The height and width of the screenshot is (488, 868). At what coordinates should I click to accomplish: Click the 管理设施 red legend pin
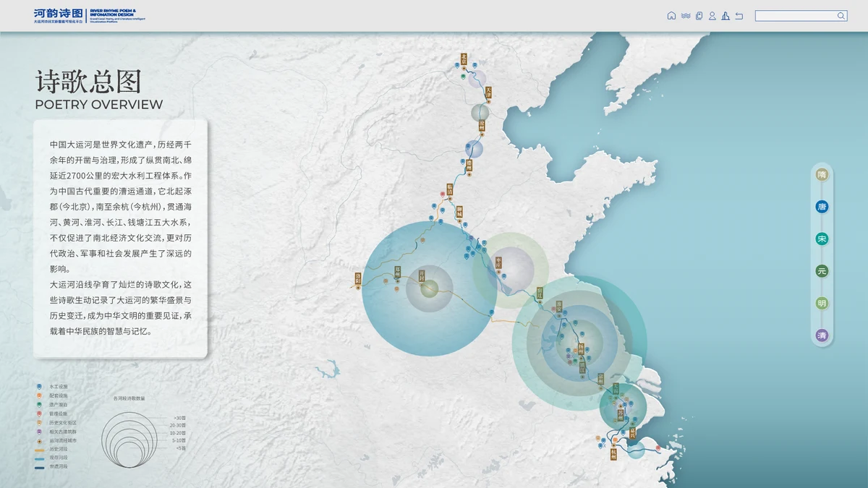tap(39, 414)
